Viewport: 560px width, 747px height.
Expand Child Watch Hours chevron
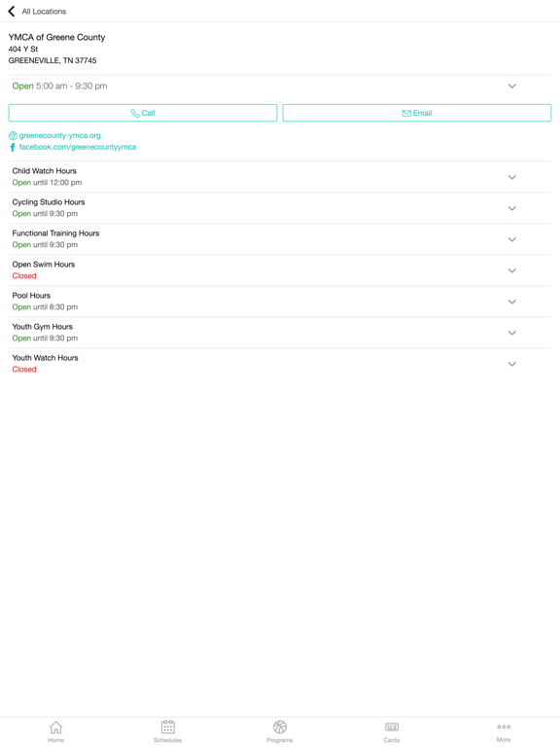tap(512, 177)
